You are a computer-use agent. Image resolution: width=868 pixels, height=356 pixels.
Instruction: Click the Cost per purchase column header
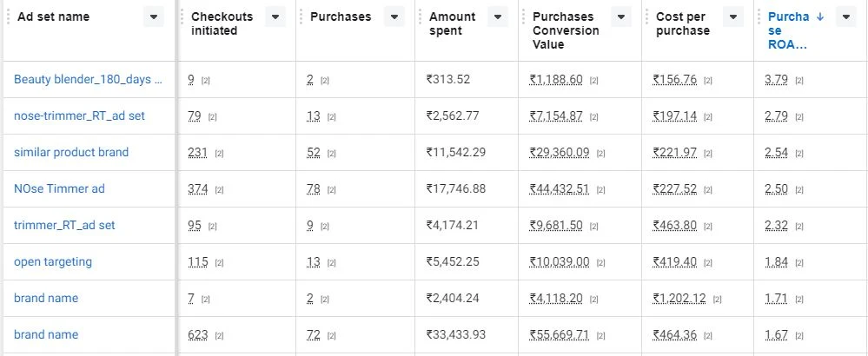[x=683, y=23]
